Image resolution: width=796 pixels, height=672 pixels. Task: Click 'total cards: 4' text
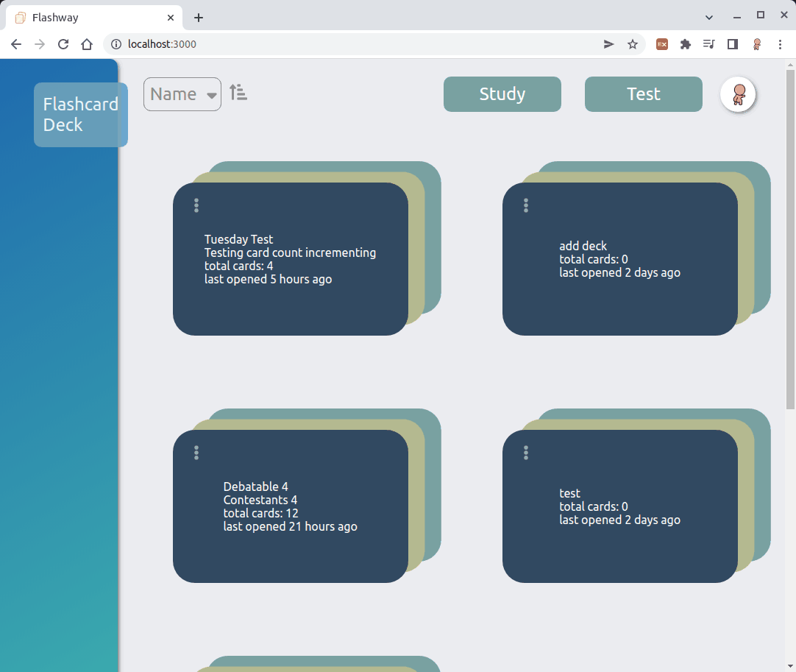tap(238, 266)
